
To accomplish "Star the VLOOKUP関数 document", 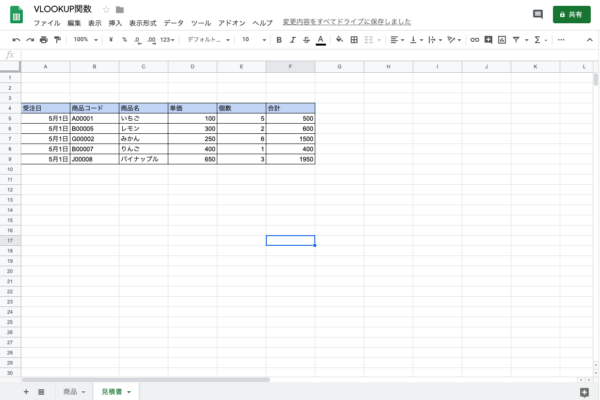I will (x=106, y=9).
